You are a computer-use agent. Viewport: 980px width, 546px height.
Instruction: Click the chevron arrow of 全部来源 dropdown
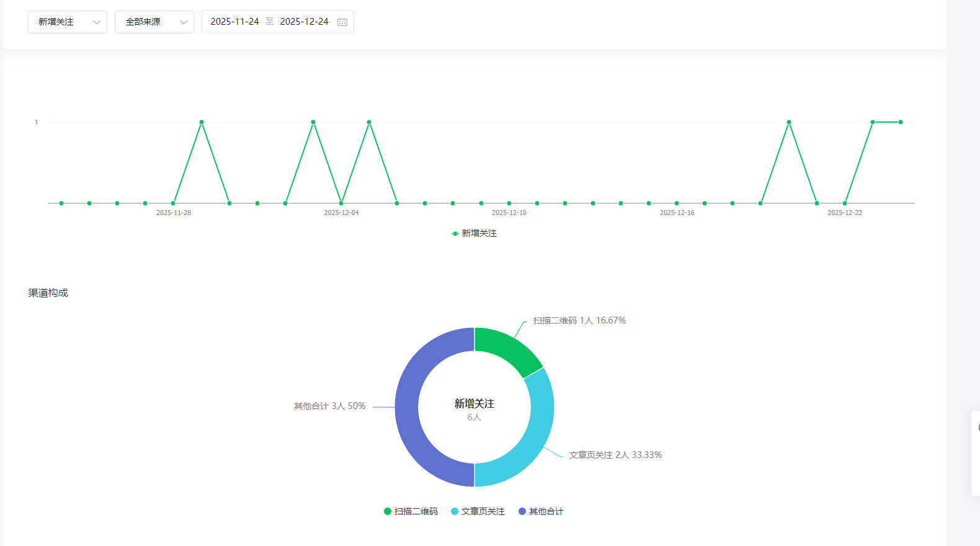tap(184, 22)
